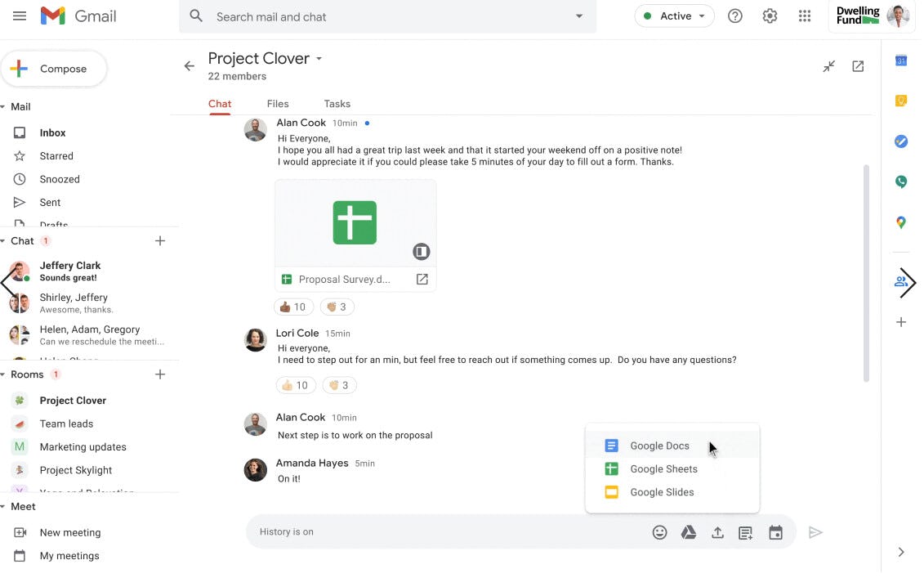This screenshot has width=924, height=578.
Task: Create a calendar invite from the chat bar
Action: (775, 531)
